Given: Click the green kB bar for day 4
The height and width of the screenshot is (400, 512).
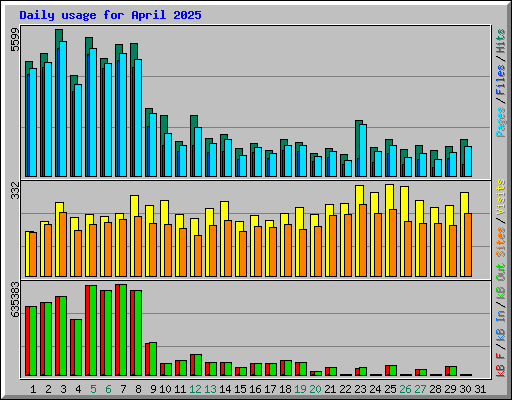Looking at the screenshot, I should pos(78,348).
